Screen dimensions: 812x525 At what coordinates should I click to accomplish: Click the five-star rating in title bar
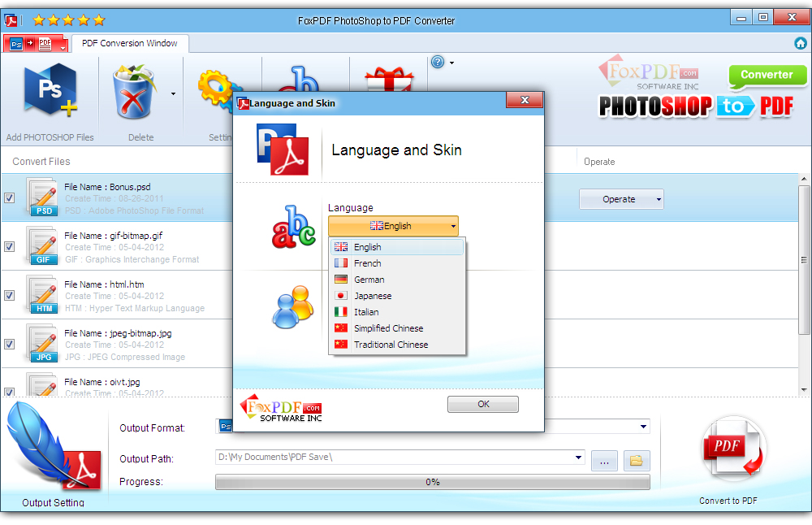tap(69, 20)
